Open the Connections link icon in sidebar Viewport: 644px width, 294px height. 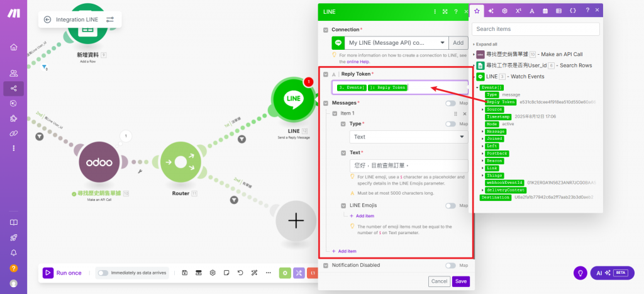14,133
